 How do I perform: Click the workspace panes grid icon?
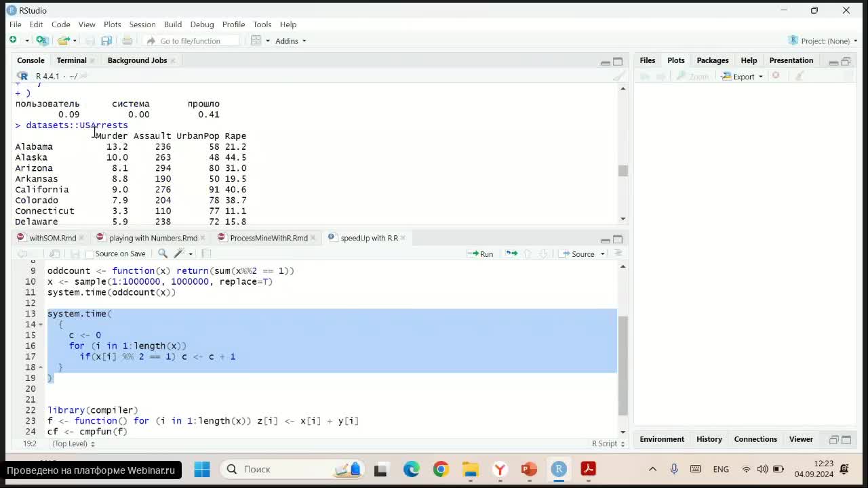pos(256,41)
